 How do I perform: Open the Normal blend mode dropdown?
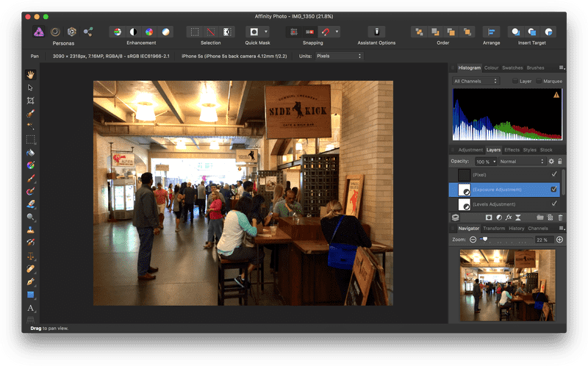pyautogui.click(x=521, y=161)
